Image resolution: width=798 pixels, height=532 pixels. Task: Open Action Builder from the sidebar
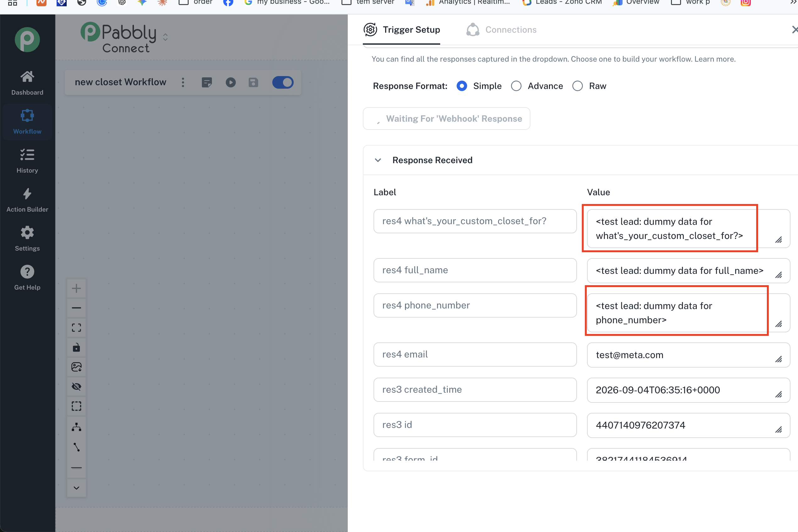(x=27, y=200)
